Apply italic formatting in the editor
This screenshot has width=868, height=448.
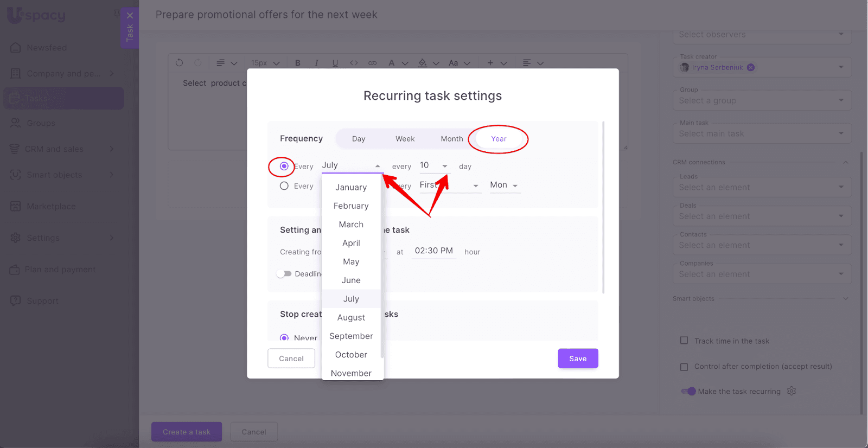coord(316,63)
